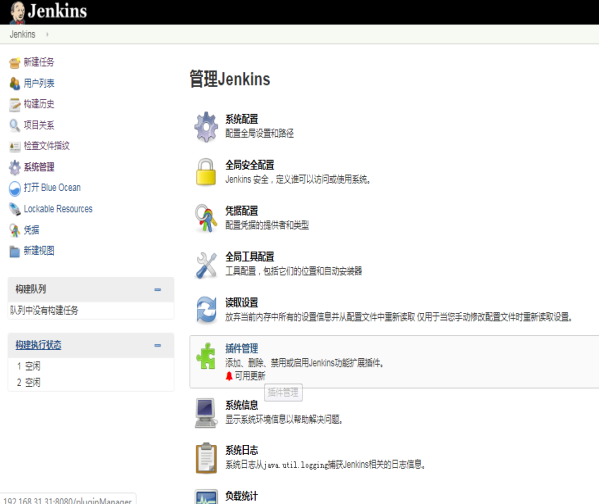Click the Lockable Resources icon
This screenshot has height=504, width=600.
pos(15,209)
